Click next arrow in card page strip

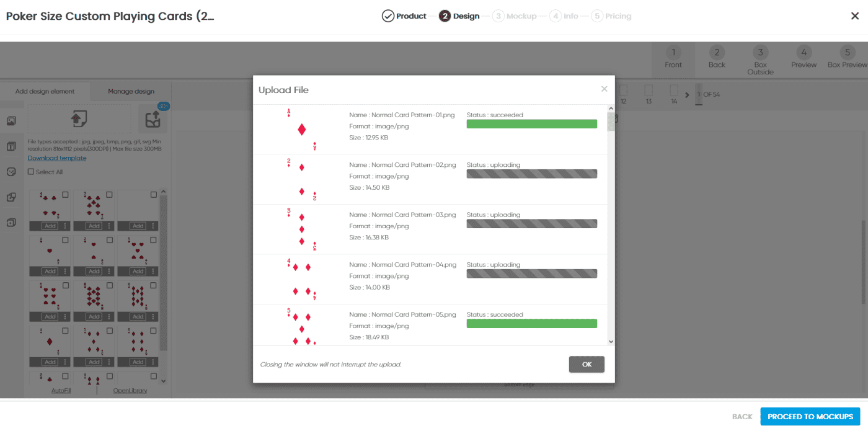(686, 95)
